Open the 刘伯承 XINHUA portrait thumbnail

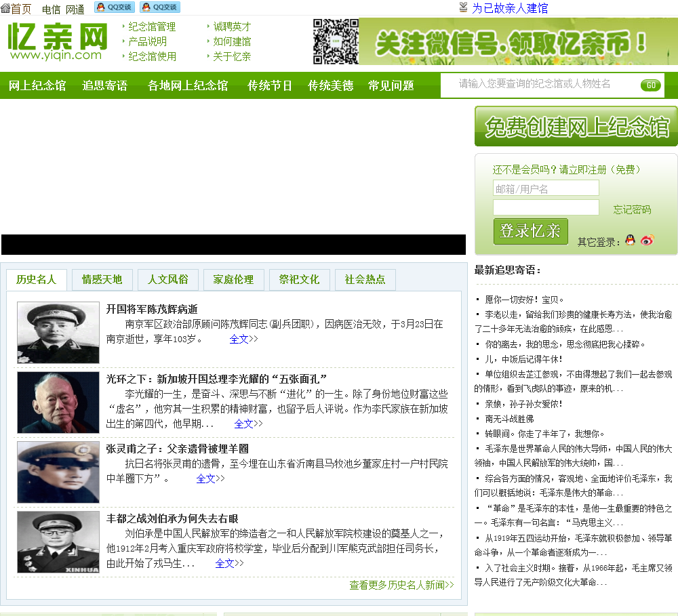click(58, 542)
